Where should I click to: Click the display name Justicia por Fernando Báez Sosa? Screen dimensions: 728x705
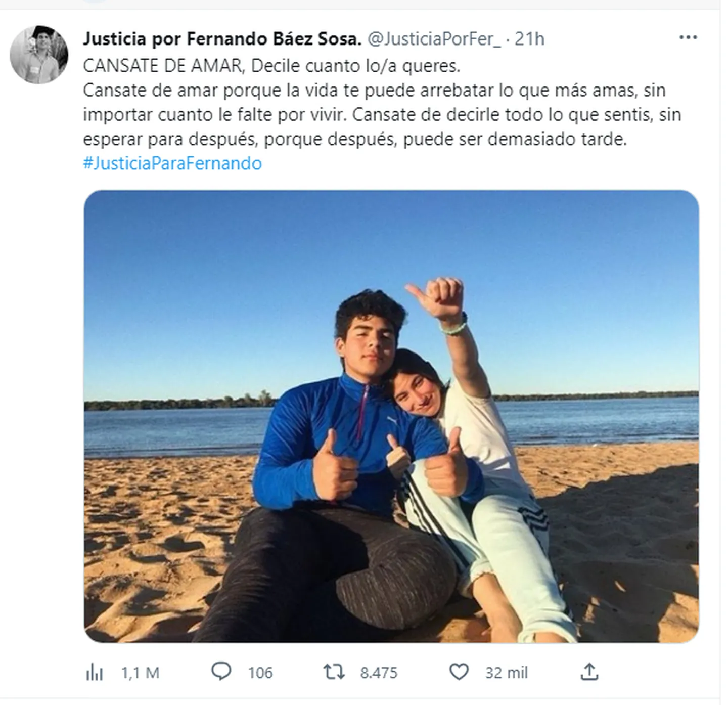point(222,38)
